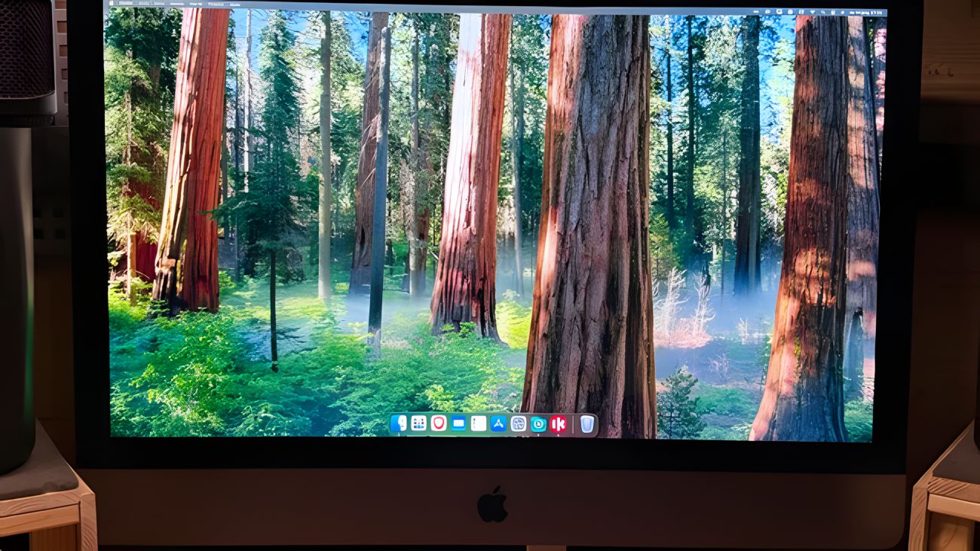Viewport: 980px width, 551px height.
Task: Open the white square app icon in dock
Action: (x=478, y=424)
